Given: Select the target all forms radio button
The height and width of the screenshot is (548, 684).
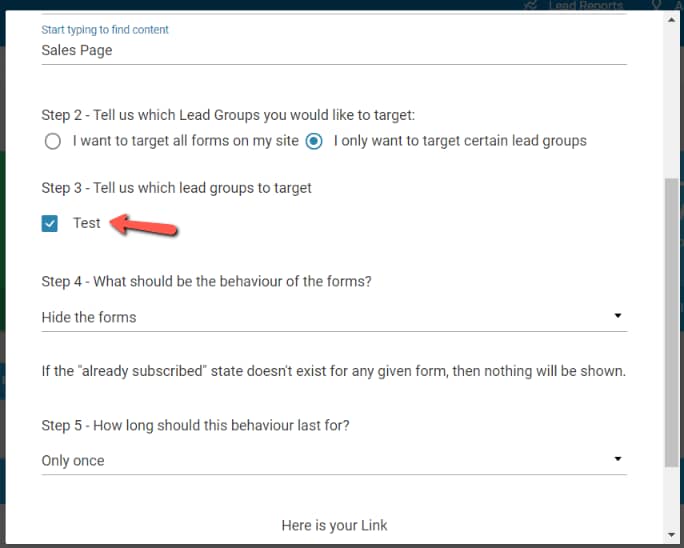Looking at the screenshot, I should point(53,141).
